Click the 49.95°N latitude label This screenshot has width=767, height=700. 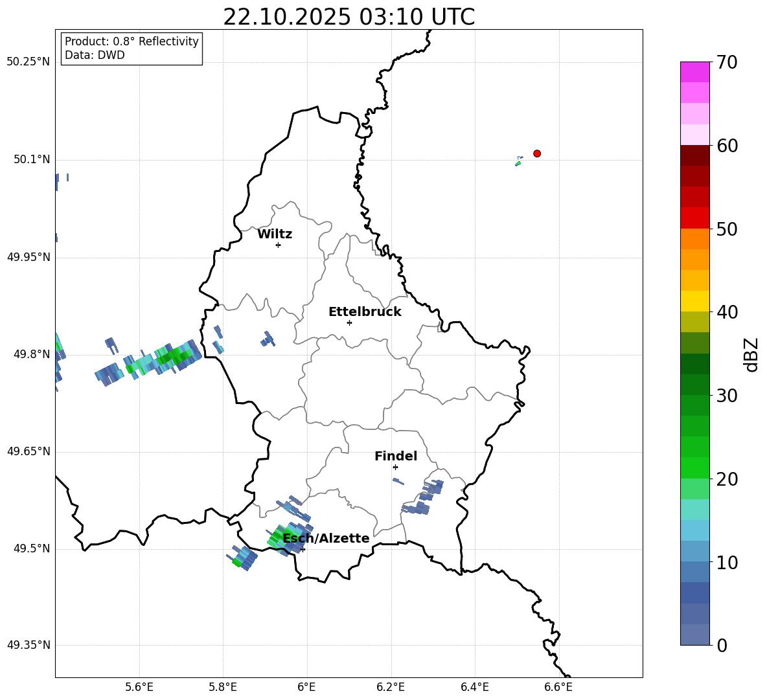click(x=29, y=256)
